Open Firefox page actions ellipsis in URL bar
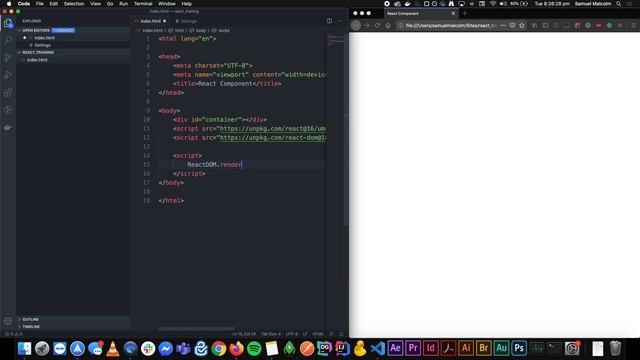This screenshot has height=360, width=640. [503, 25]
